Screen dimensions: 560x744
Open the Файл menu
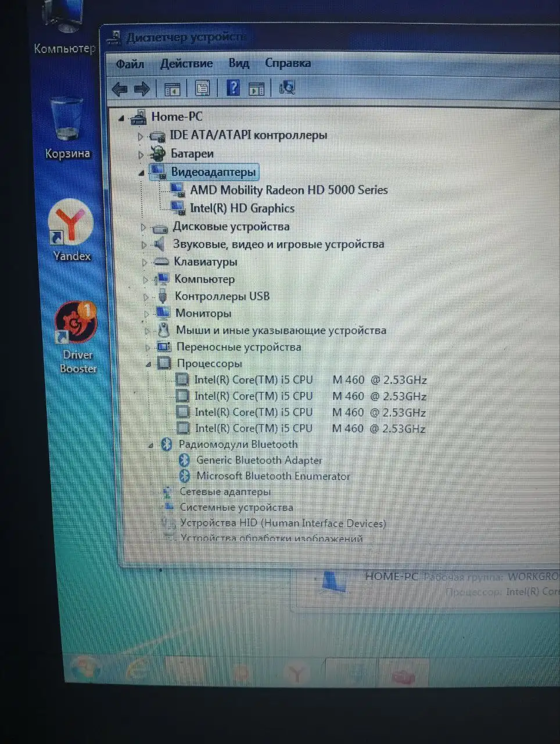click(129, 64)
